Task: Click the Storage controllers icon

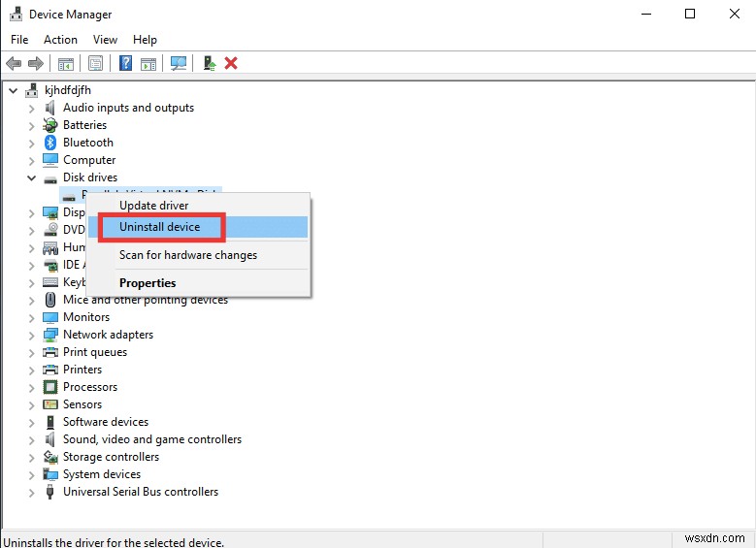Action: tap(50, 457)
